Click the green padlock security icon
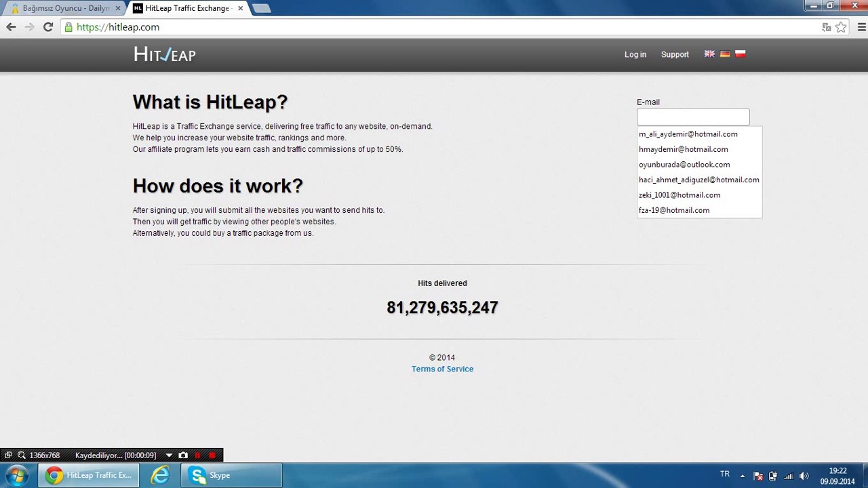This screenshot has height=488, width=868. coord(68,27)
